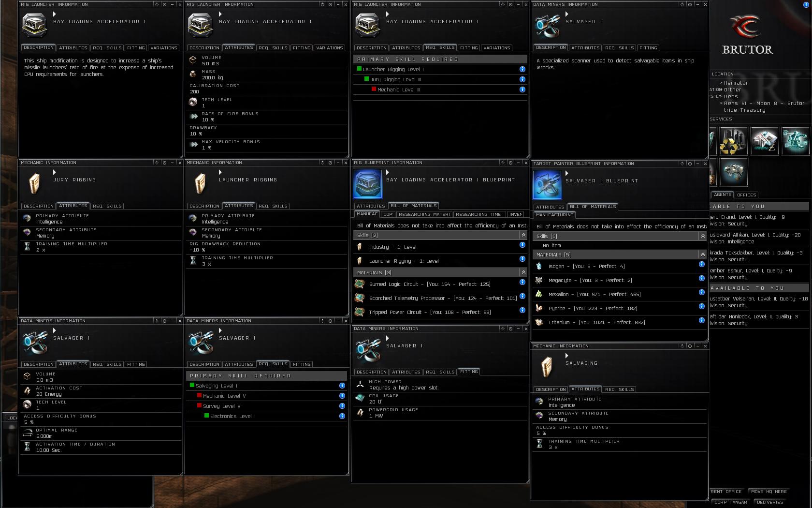Switch to the Researching Materi tab

pos(424,214)
